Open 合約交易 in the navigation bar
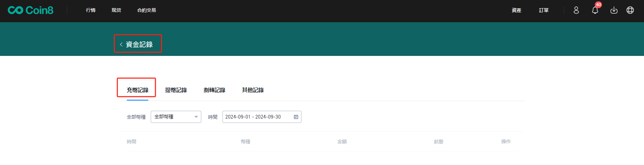 coord(146,10)
